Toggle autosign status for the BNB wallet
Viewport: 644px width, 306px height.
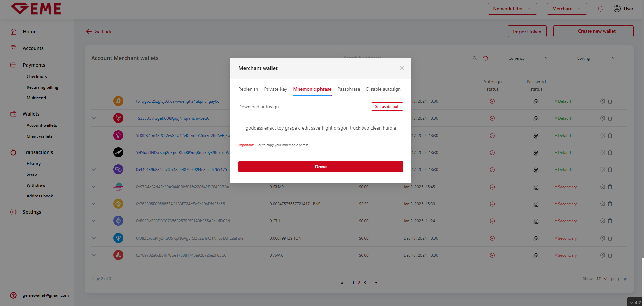coord(492,204)
